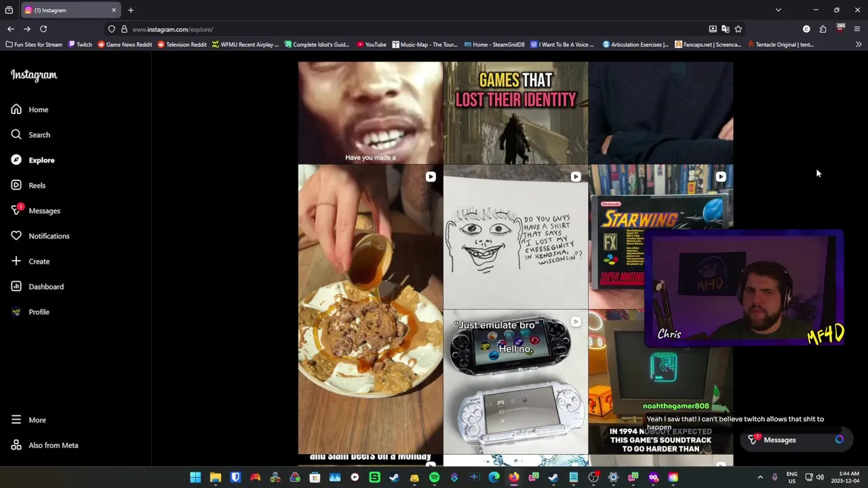This screenshot has height=488, width=868.
Task: Expand the More menu in sidebar
Action: [x=30, y=420]
